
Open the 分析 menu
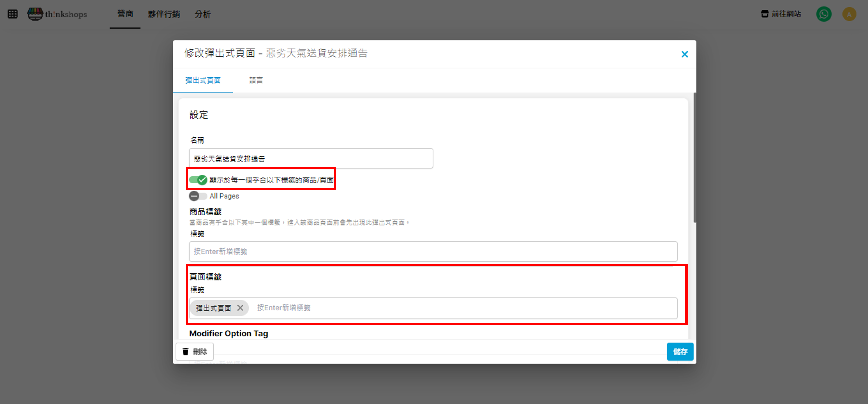(x=202, y=14)
